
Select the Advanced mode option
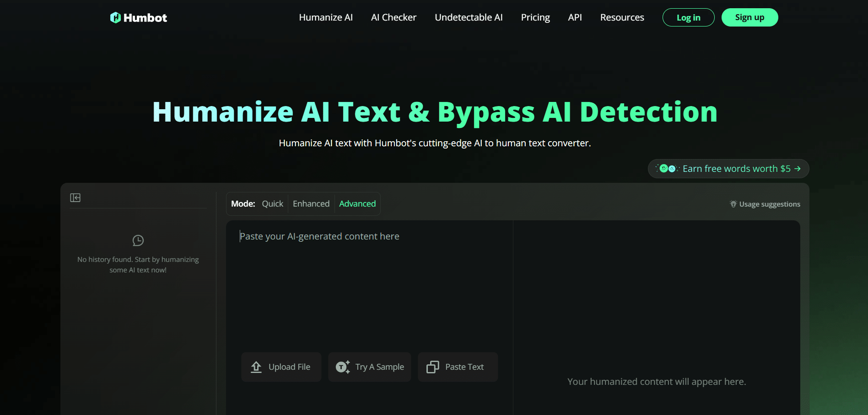(x=357, y=203)
